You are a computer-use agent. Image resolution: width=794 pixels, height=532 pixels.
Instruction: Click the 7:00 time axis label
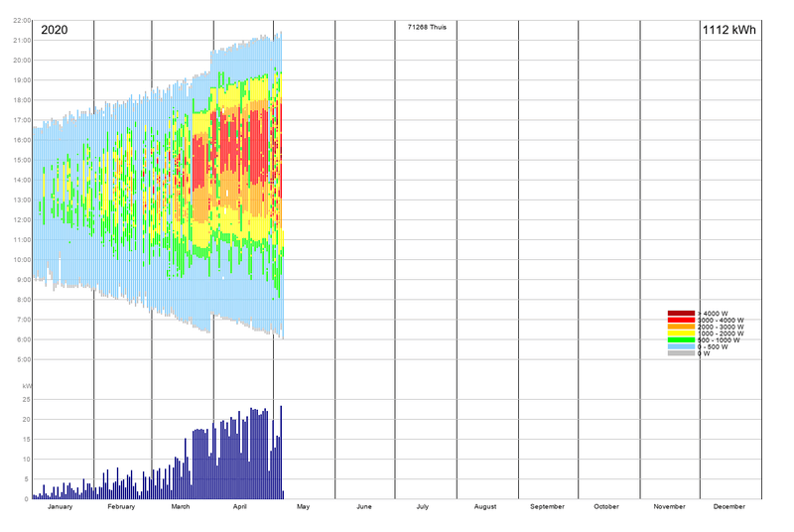[x=23, y=320]
